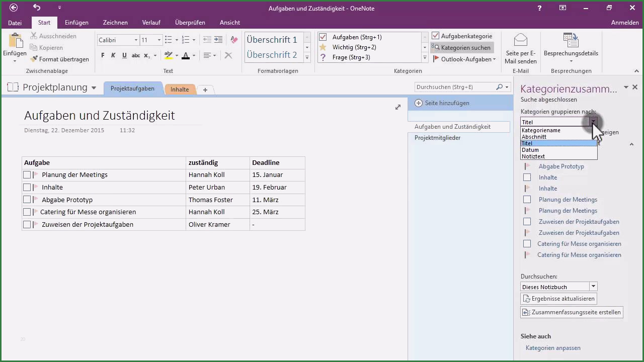
Task: Click the Format übertragen painter icon
Action: (x=34, y=59)
